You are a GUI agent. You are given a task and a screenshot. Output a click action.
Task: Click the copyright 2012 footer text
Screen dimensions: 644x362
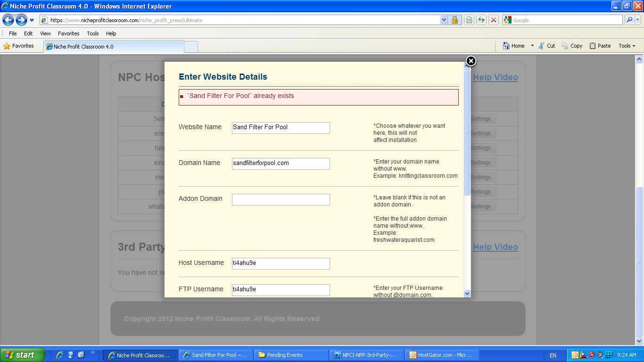coord(222,319)
